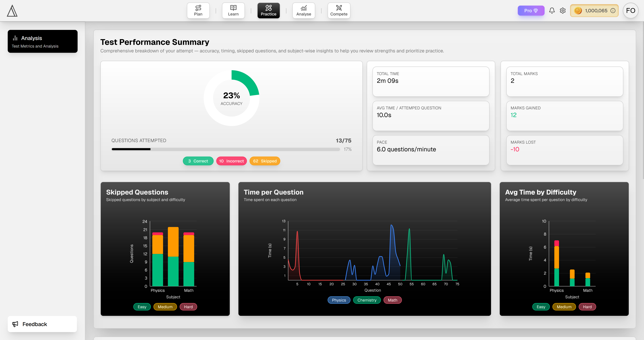Expand the Skipped count badge
Screen dimensions: 644x340
tap(264, 161)
